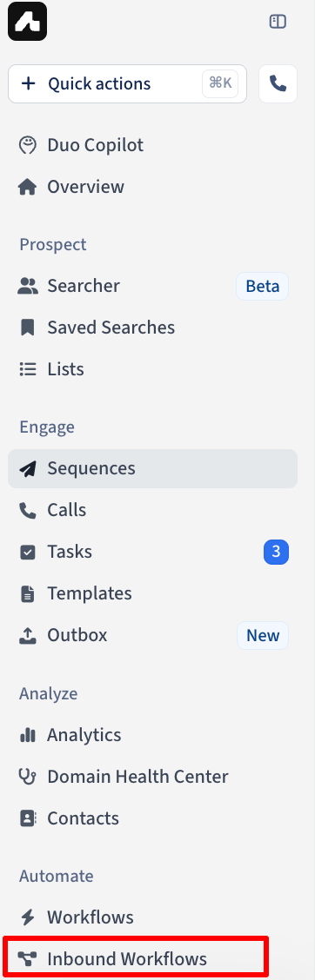
Task: Click the Beta badge beside Searcher
Action: pos(263,286)
